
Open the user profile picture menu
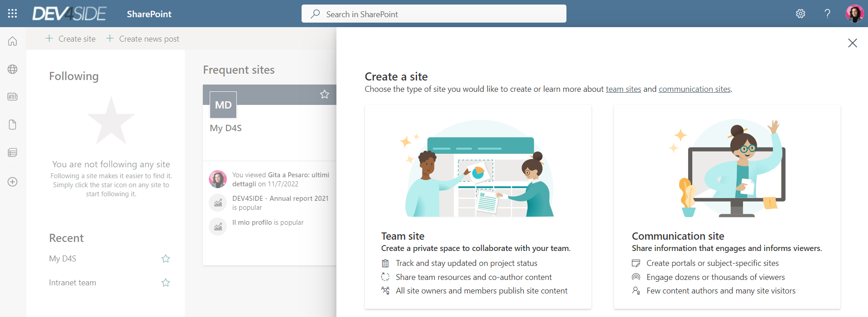(x=854, y=14)
